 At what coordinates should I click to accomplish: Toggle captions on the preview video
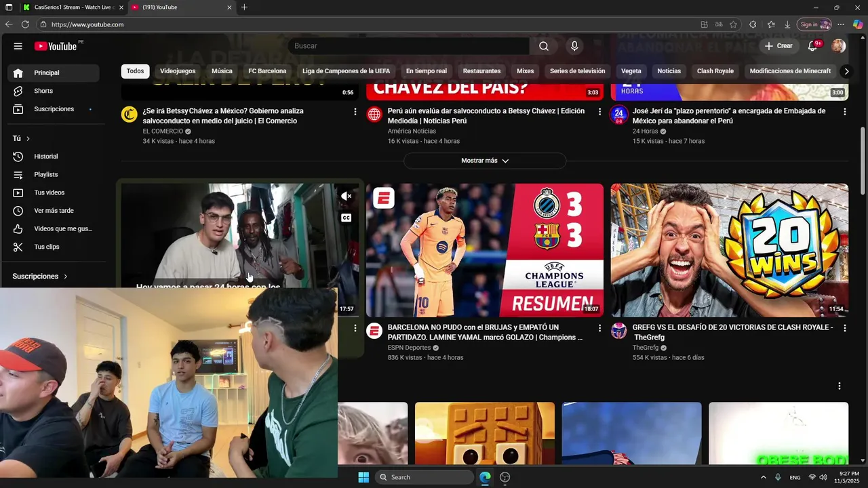click(x=346, y=218)
